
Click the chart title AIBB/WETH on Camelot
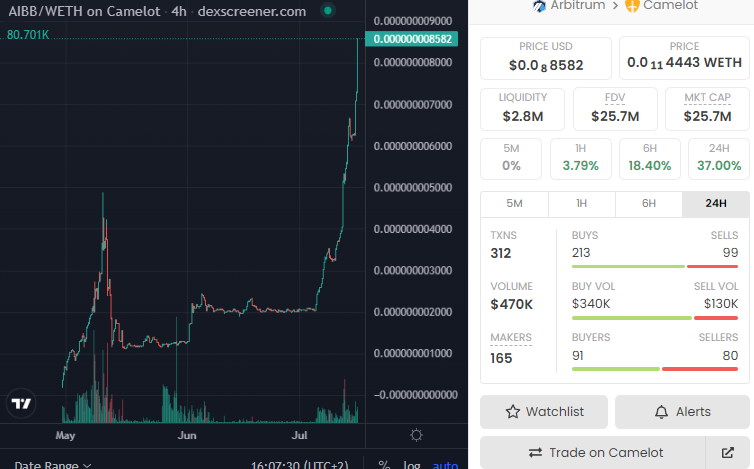coord(84,11)
